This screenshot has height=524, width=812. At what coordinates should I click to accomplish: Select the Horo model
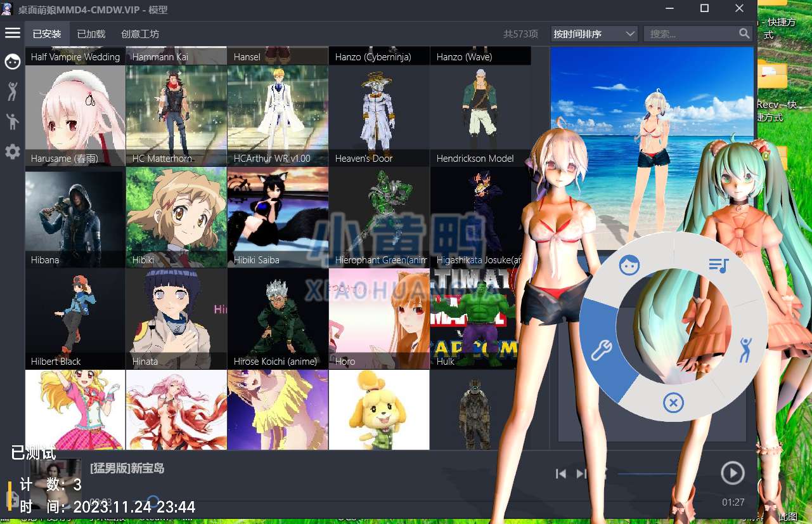pos(380,318)
